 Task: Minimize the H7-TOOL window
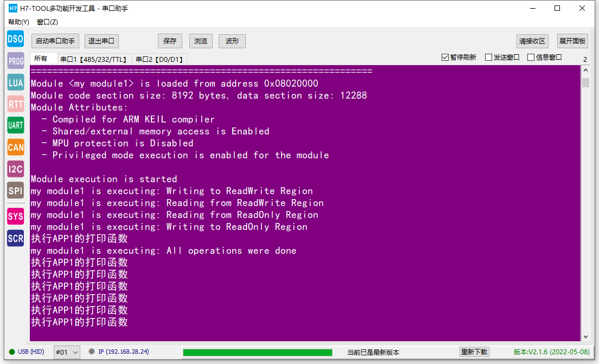click(x=533, y=8)
